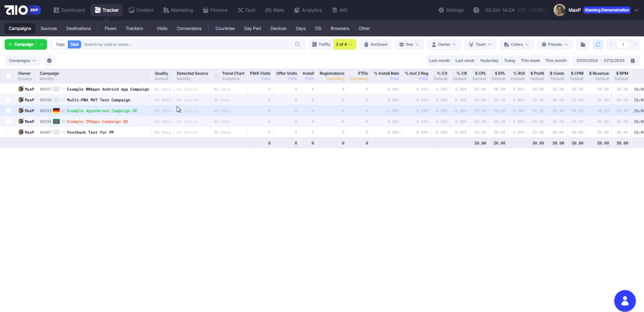
Task: Open the Presets dropdown
Action: [555, 44]
